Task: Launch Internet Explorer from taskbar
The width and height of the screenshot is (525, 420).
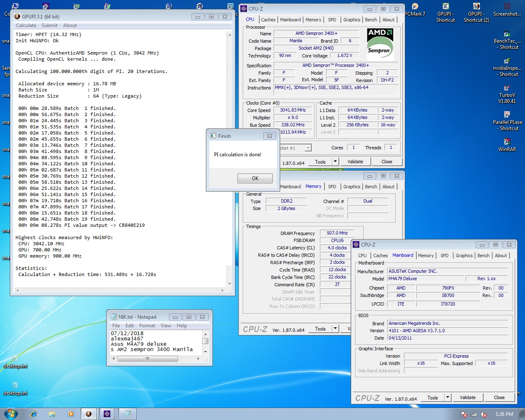Action: (34, 414)
